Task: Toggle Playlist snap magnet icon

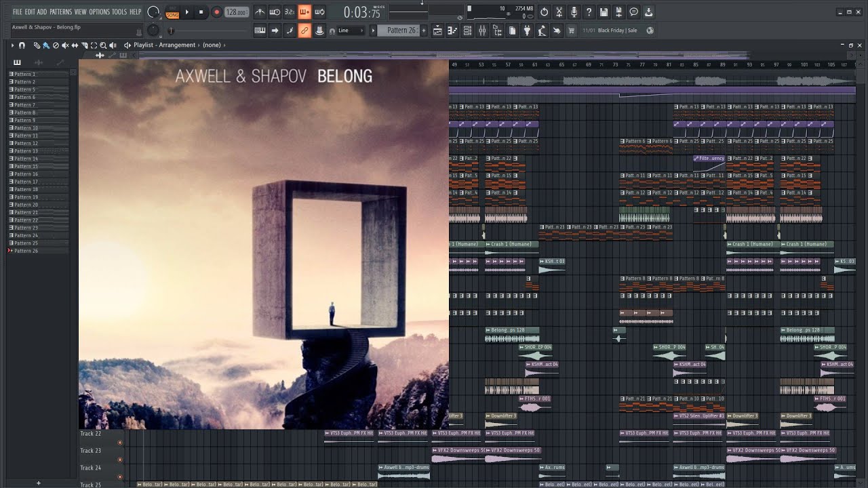Action: 22,45
